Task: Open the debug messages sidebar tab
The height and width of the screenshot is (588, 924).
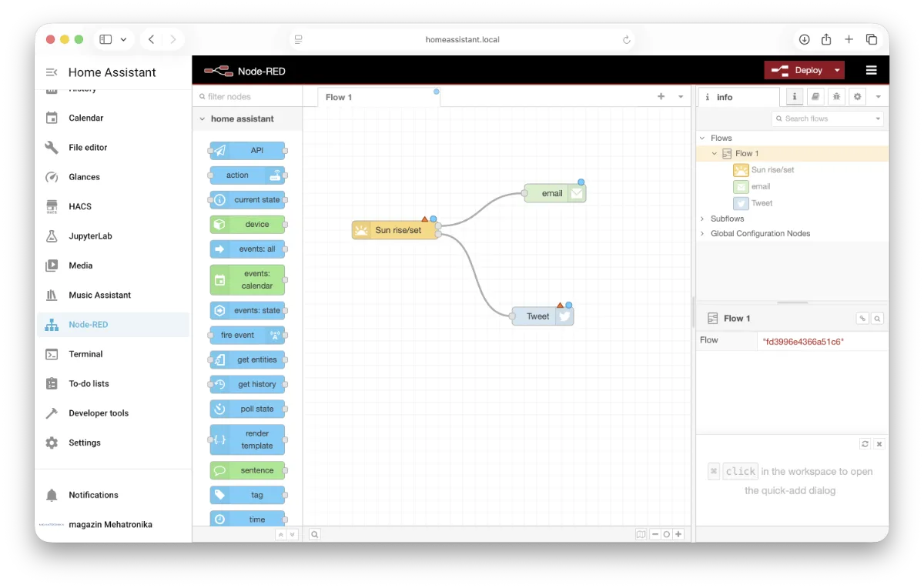Action: (836, 97)
